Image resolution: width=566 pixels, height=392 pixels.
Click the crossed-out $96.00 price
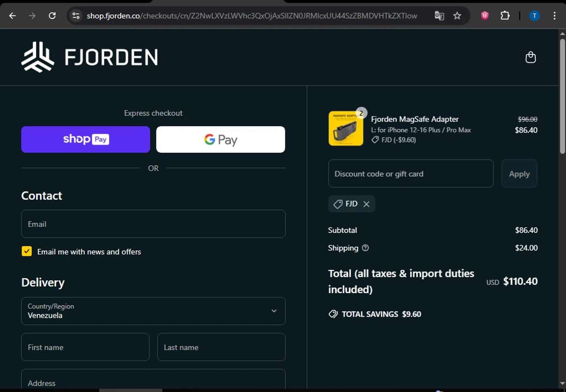pos(528,119)
